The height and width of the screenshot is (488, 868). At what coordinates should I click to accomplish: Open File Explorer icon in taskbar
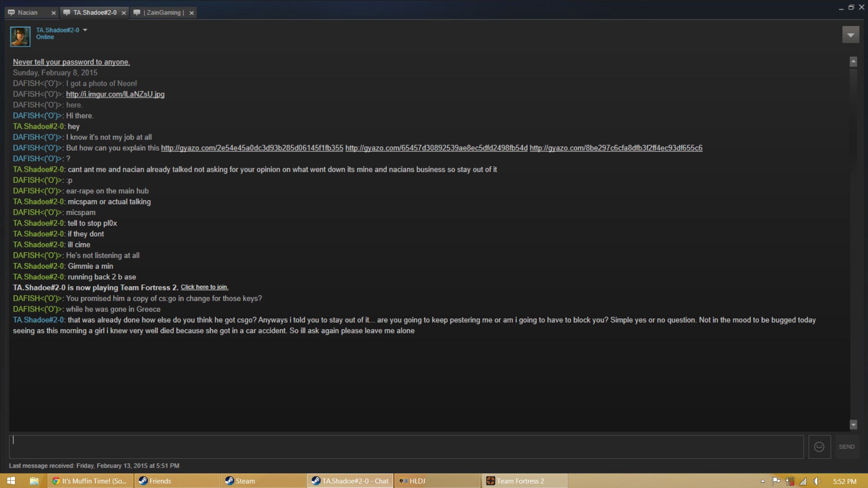point(34,481)
